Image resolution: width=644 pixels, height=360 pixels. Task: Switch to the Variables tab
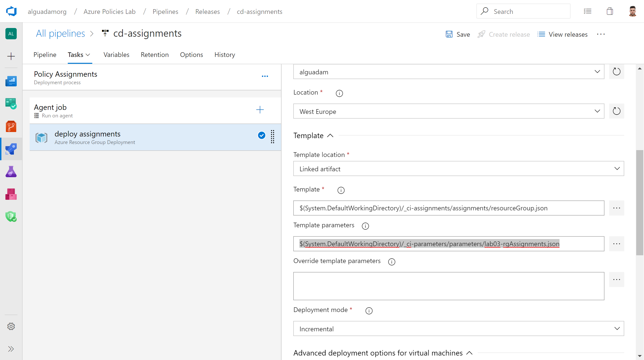[x=116, y=55]
